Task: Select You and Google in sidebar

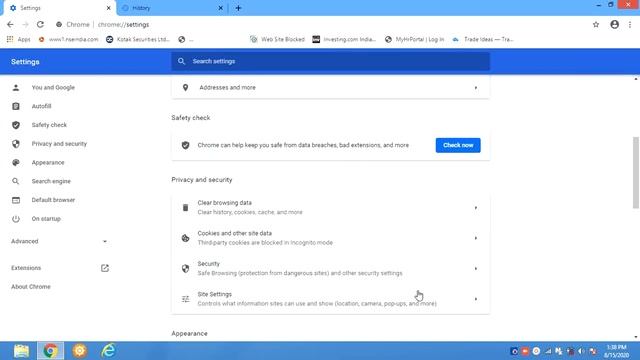Action: pyautogui.click(x=53, y=87)
